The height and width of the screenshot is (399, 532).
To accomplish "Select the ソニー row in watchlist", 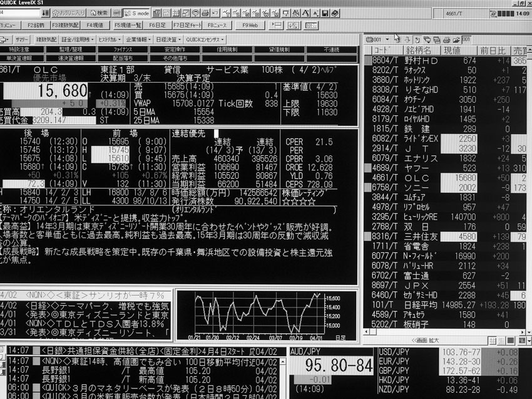I will tap(445, 187).
